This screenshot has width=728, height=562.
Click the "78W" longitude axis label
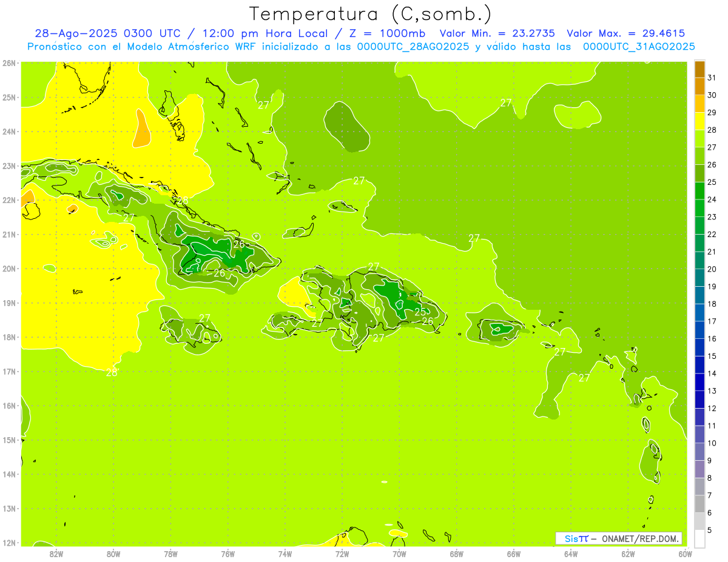pyautogui.click(x=171, y=554)
